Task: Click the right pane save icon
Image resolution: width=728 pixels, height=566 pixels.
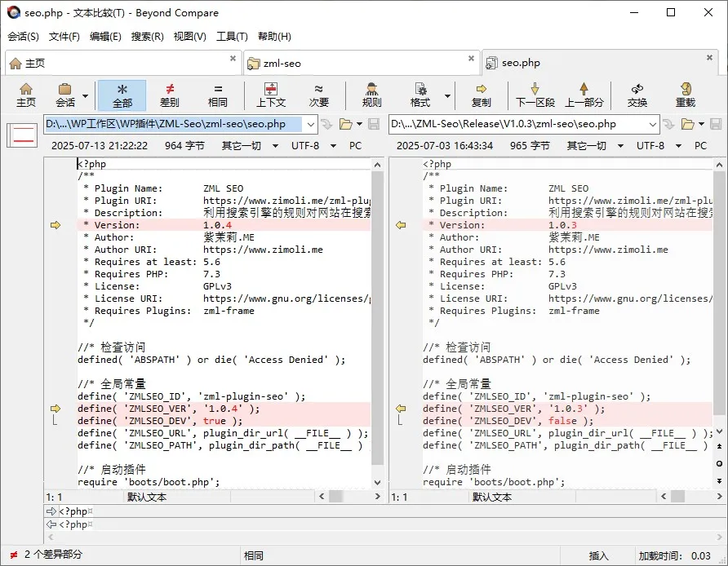Action: (716, 124)
